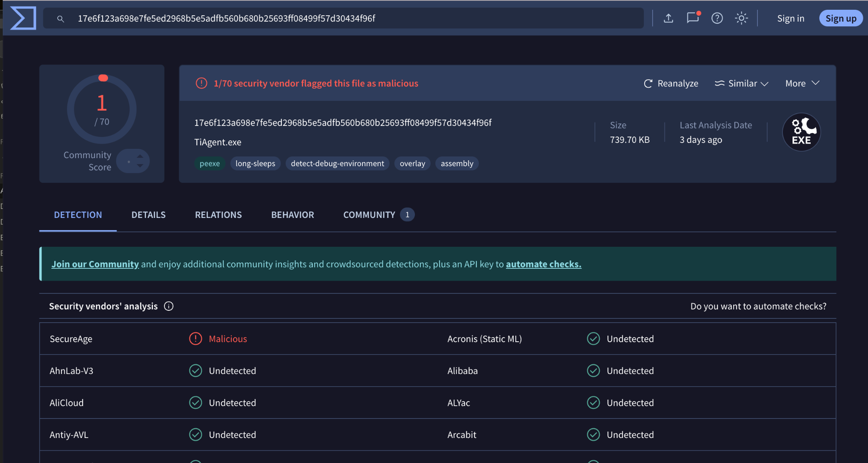The width and height of the screenshot is (868, 463).
Task: Open the RELATIONS tab
Action: [218, 215]
